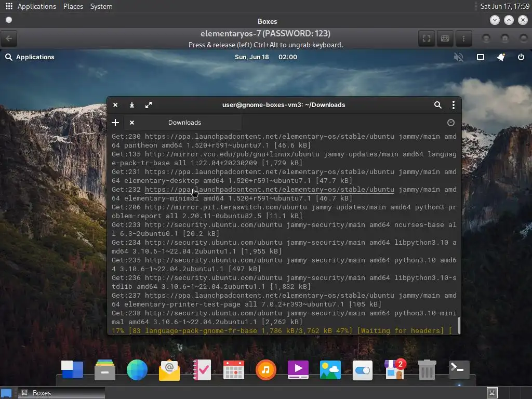
Task: Open the Boxes keyboard shortcuts button
Action: tap(445, 38)
